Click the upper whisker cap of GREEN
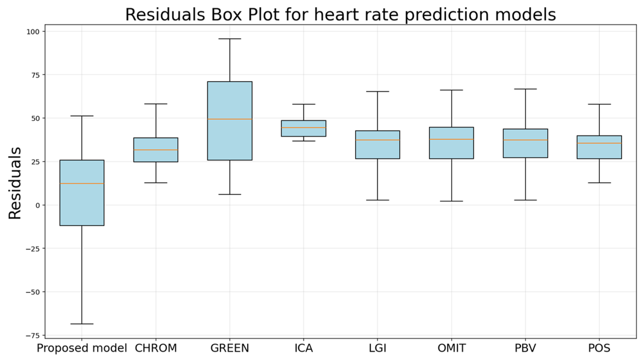Image resolution: width=644 pixels, height=362 pixels. pyautogui.click(x=230, y=39)
